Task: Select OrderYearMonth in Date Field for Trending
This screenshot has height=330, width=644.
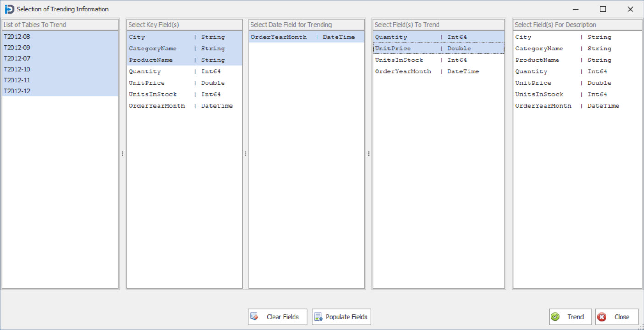Action: point(278,37)
